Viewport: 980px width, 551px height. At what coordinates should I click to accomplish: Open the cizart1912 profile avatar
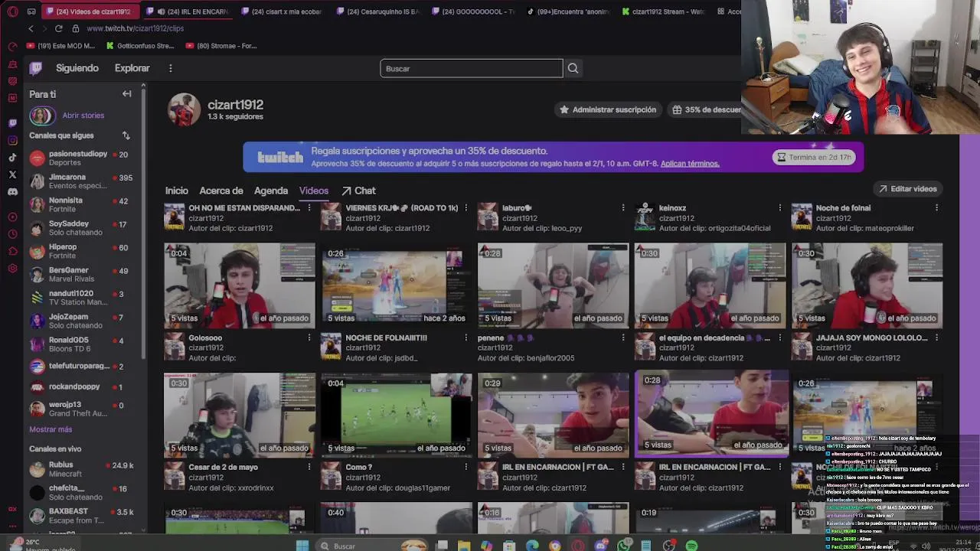pos(184,109)
